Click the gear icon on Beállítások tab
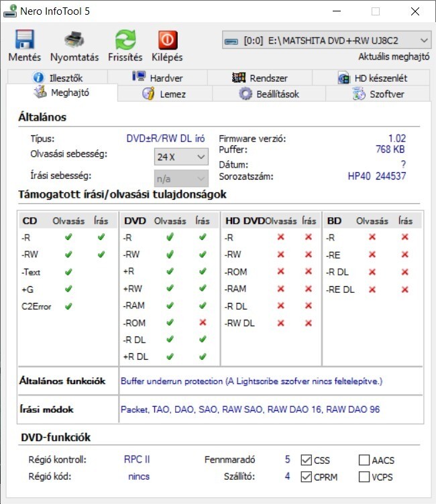Image resolution: width=436 pixels, height=504 pixels. tap(246, 94)
